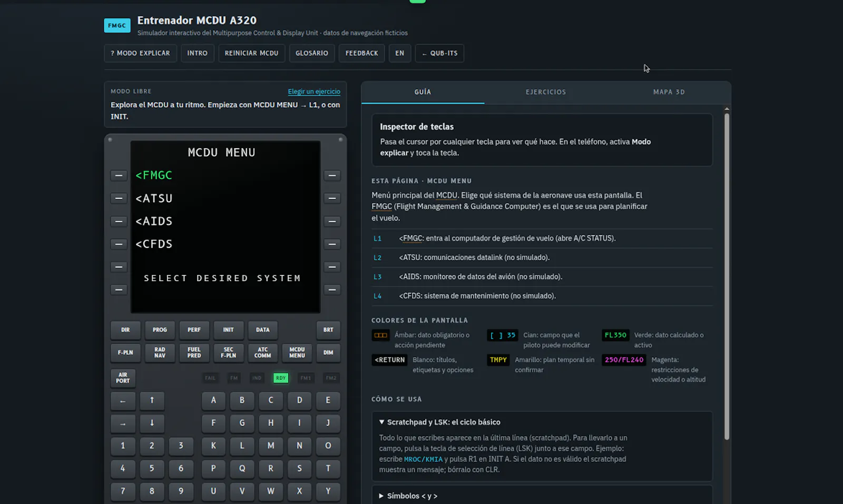Expand the Símbolos < y > section
This screenshot has width=843, height=504.
pos(408,496)
